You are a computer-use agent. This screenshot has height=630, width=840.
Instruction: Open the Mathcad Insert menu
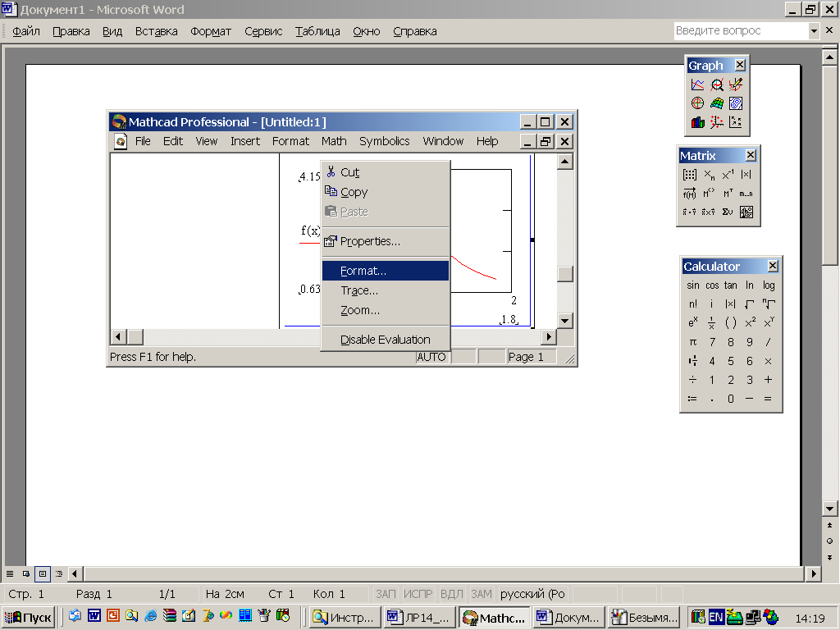245,141
